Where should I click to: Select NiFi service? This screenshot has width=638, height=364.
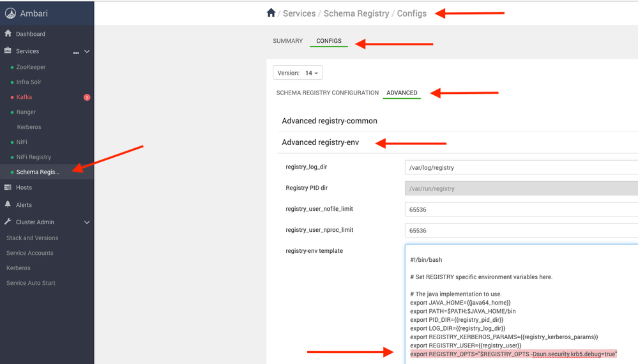click(x=22, y=142)
